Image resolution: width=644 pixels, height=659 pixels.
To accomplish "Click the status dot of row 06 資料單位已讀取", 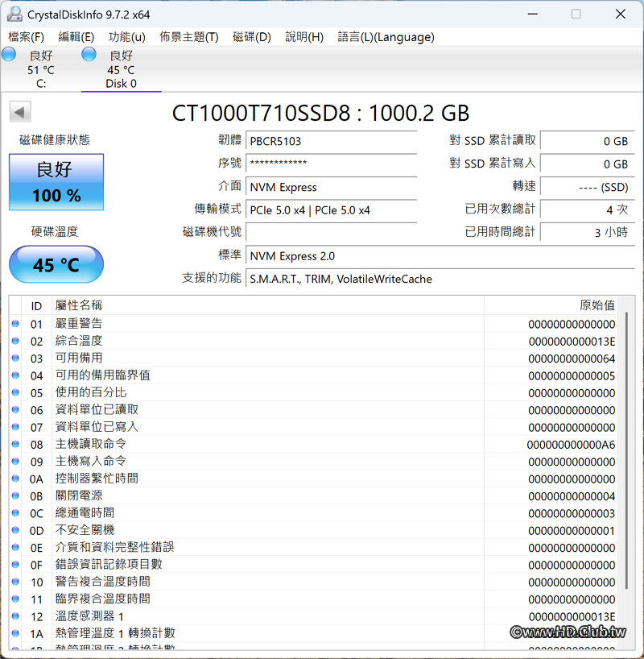I will pyautogui.click(x=15, y=410).
